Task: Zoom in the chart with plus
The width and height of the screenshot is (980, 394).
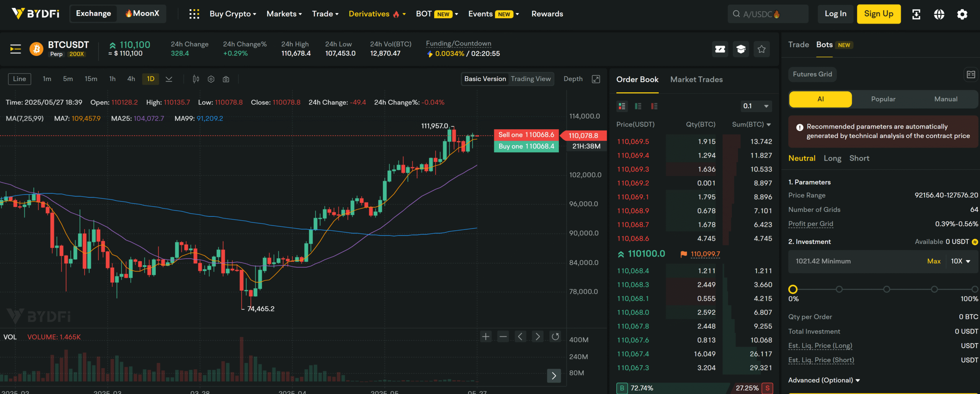Action: coord(486,337)
